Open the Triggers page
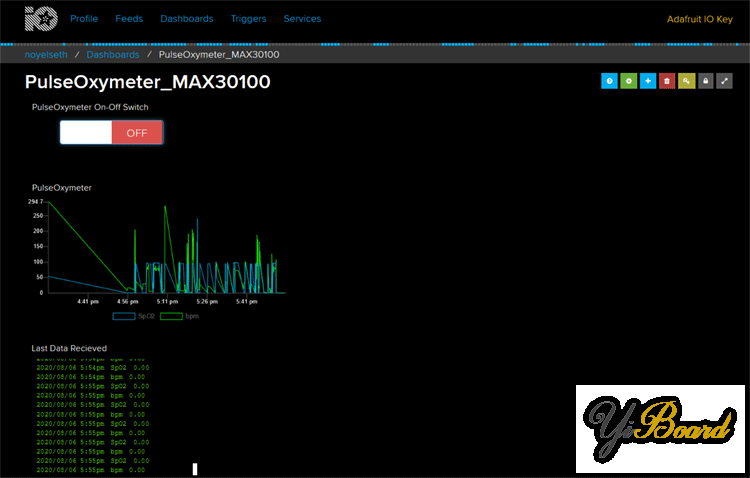The width and height of the screenshot is (750, 478). 249,19
